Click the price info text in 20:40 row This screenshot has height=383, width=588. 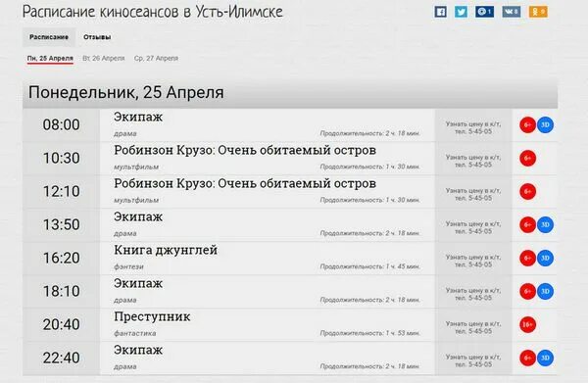(x=473, y=327)
